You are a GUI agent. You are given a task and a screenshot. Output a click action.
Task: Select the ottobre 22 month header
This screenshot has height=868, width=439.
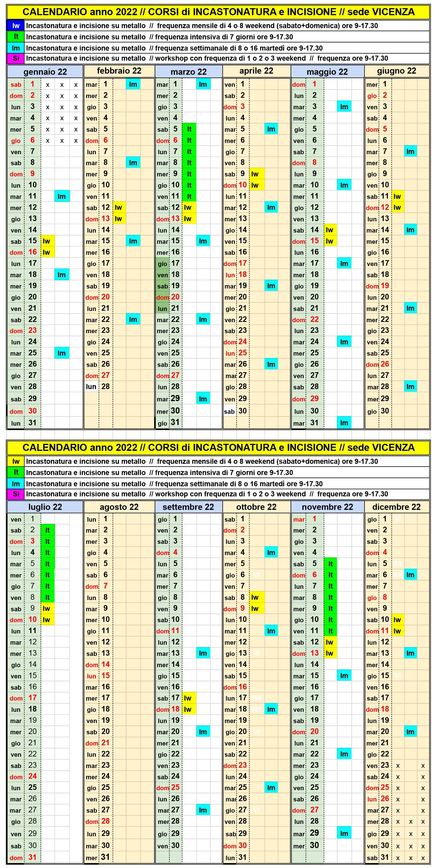(256, 507)
